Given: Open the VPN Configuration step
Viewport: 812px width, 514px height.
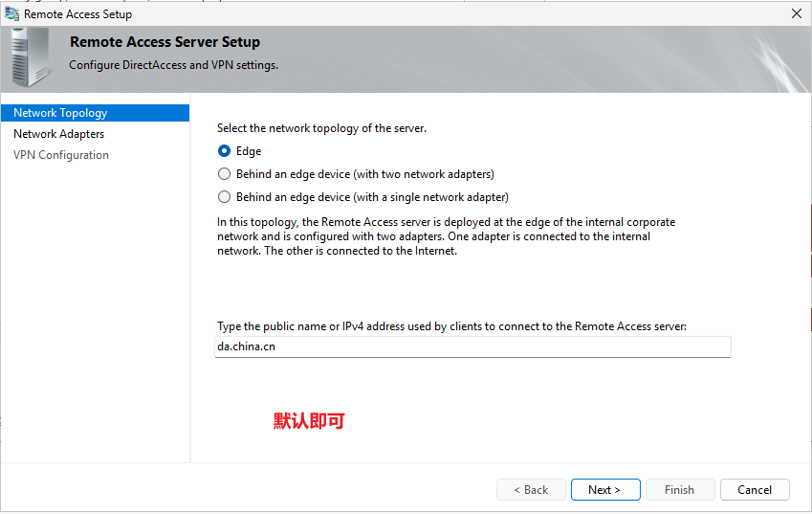Looking at the screenshot, I should tap(61, 155).
